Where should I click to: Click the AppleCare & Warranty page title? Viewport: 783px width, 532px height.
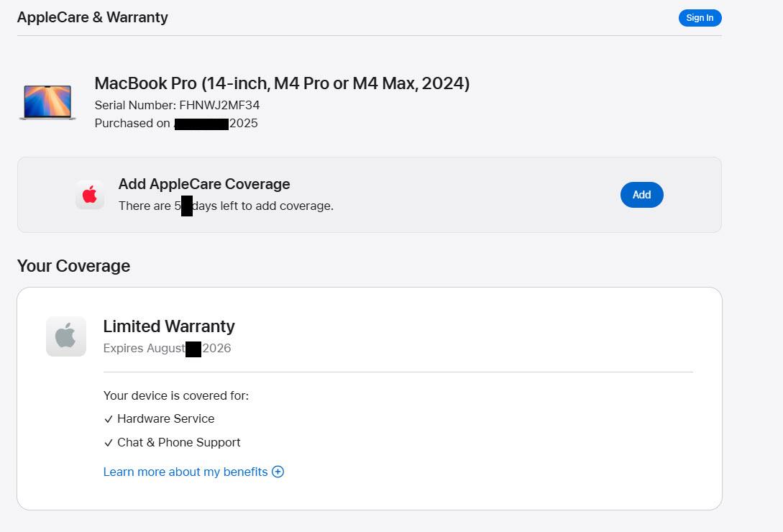coord(92,17)
